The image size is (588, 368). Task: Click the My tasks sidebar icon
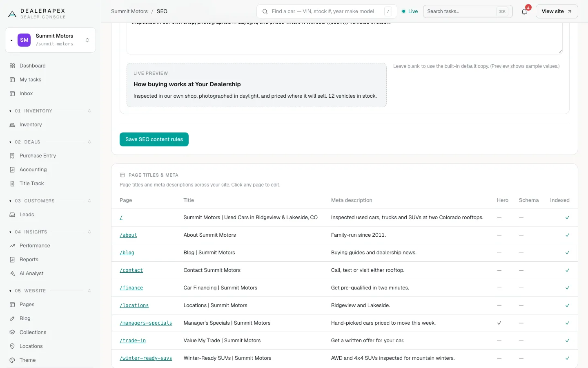[x=12, y=80]
